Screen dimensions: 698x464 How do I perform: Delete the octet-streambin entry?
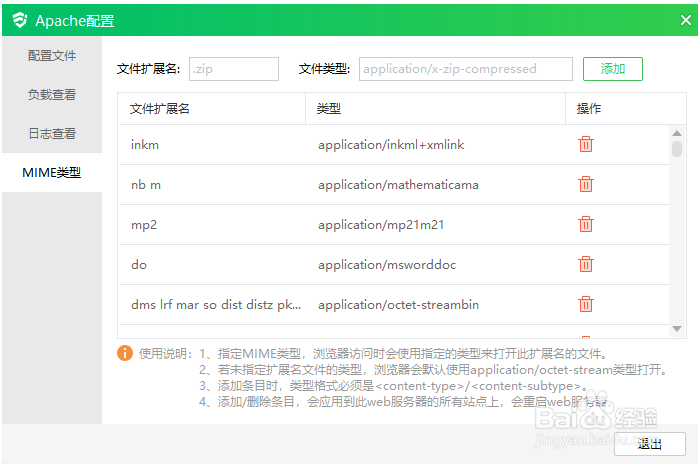(x=586, y=305)
